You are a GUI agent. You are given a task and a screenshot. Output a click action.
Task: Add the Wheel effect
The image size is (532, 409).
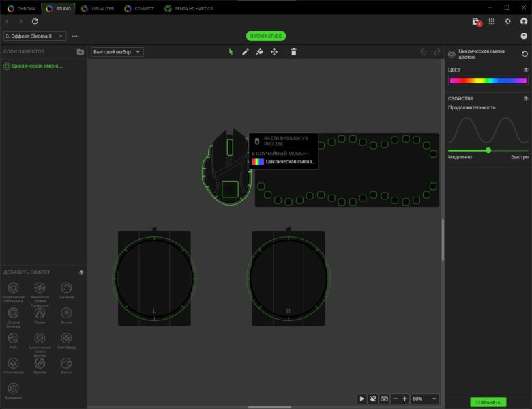coord(40,363)
